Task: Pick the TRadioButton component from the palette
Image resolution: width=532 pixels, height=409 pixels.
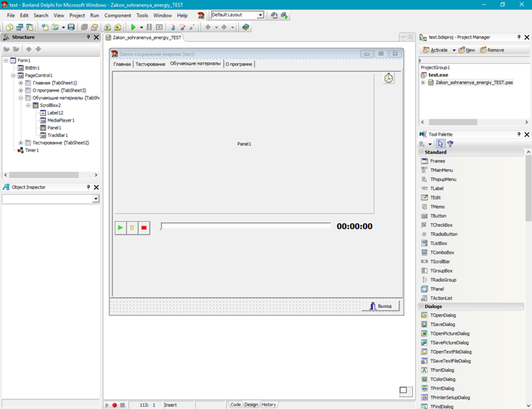Action: point(444,235)
